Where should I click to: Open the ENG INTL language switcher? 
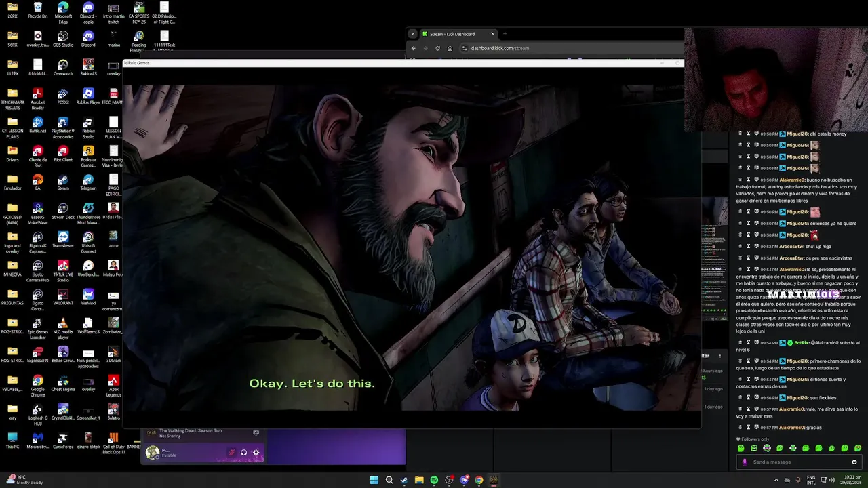click(x=811, y=480)
